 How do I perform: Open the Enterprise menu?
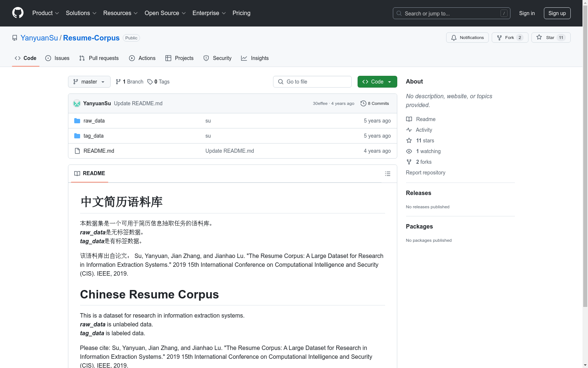(209, 13)
